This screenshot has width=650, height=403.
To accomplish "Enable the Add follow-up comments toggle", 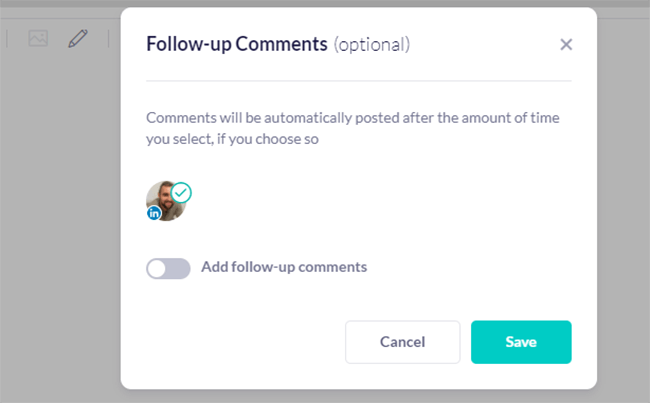I will tap(168, 268).
